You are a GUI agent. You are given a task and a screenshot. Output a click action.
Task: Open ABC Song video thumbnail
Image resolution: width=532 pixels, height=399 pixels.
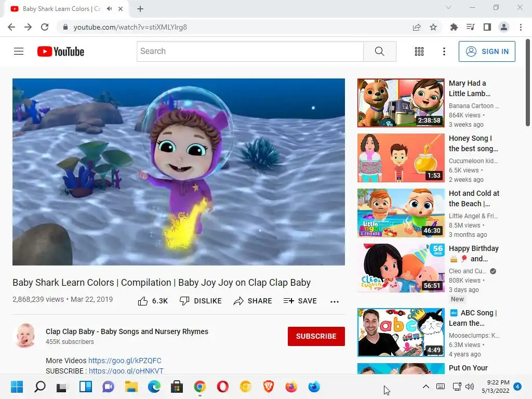pyautogui.click(x=401, y=332)
